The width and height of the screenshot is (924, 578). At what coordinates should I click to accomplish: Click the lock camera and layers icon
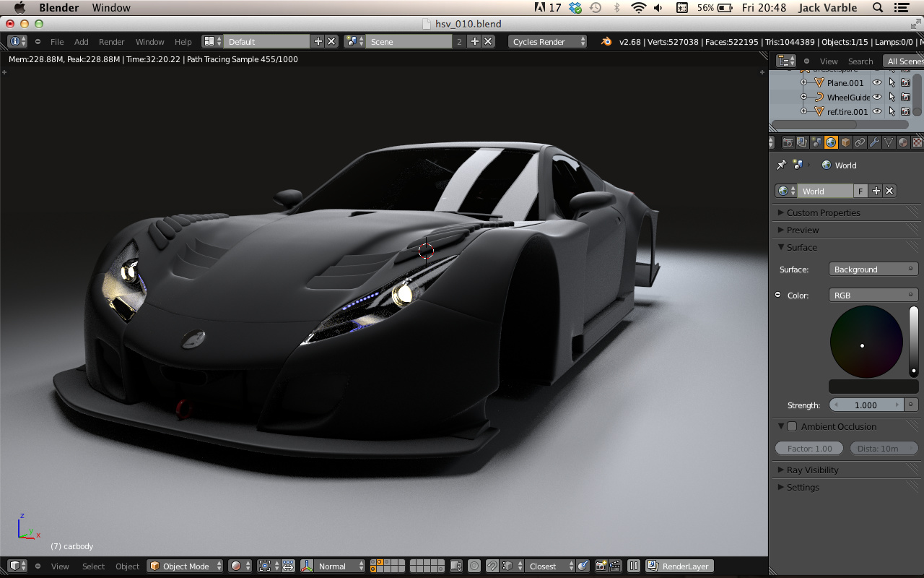tap(456, 566)
